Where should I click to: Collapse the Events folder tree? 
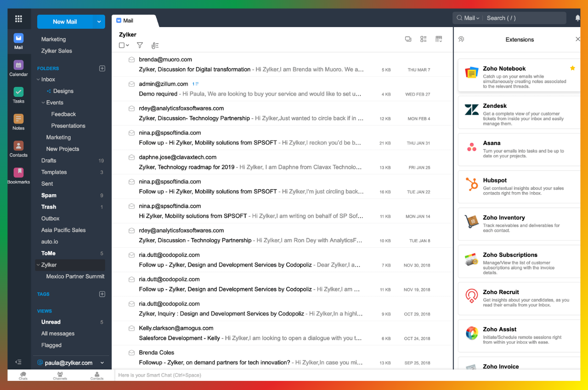coord(43,103)
